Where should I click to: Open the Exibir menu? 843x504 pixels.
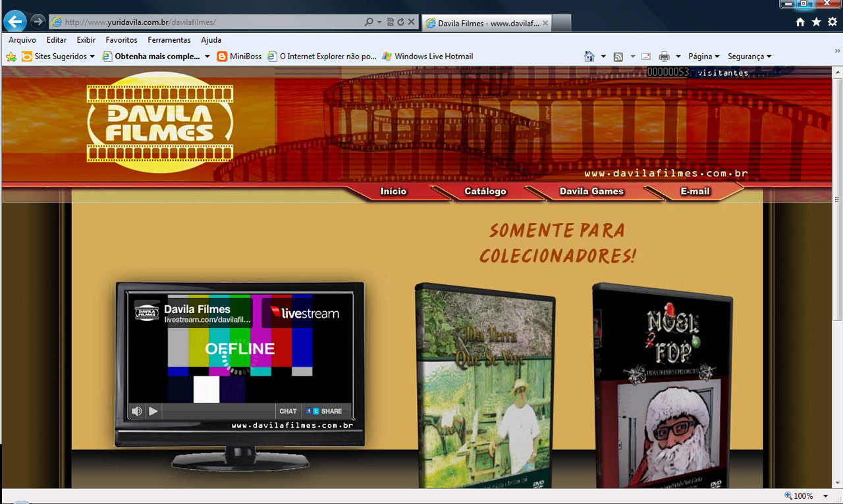click(86, 40)
